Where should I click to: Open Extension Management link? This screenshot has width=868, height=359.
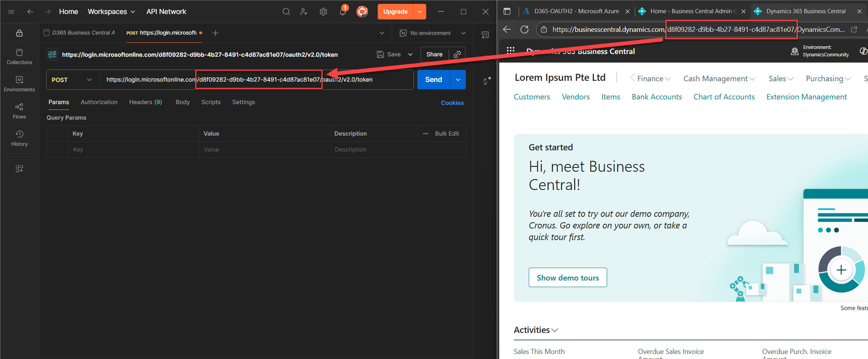pyautogui.click(x=806, y=97)
